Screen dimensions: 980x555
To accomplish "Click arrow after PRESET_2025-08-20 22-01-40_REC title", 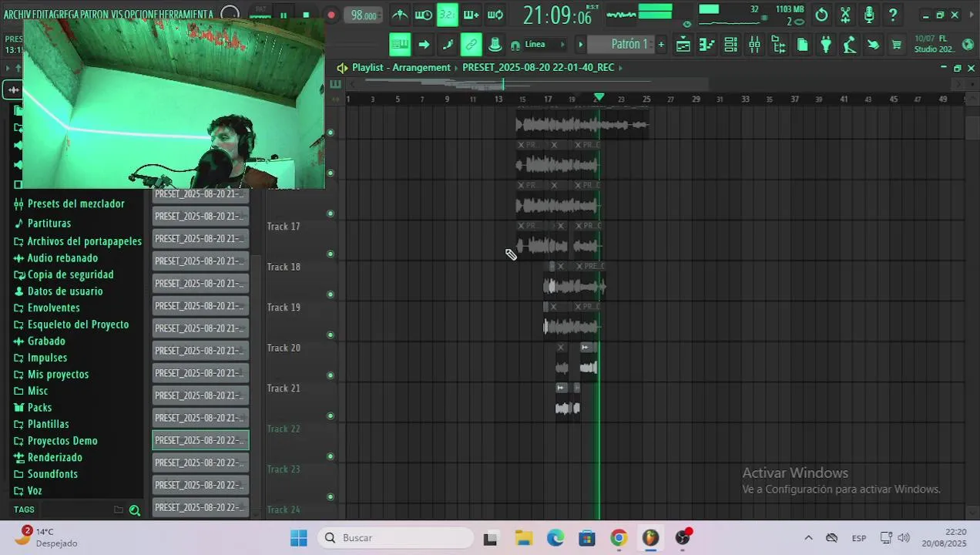I will (x=620, y=68).
